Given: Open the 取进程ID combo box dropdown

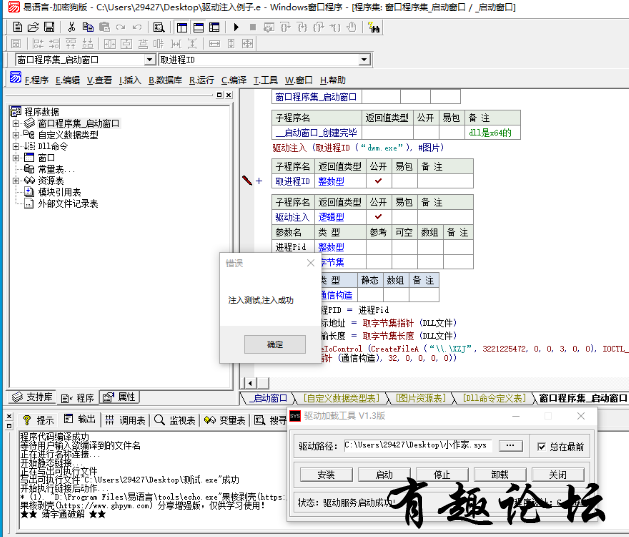Looking at the screenshot, I should tap(363, 60).
